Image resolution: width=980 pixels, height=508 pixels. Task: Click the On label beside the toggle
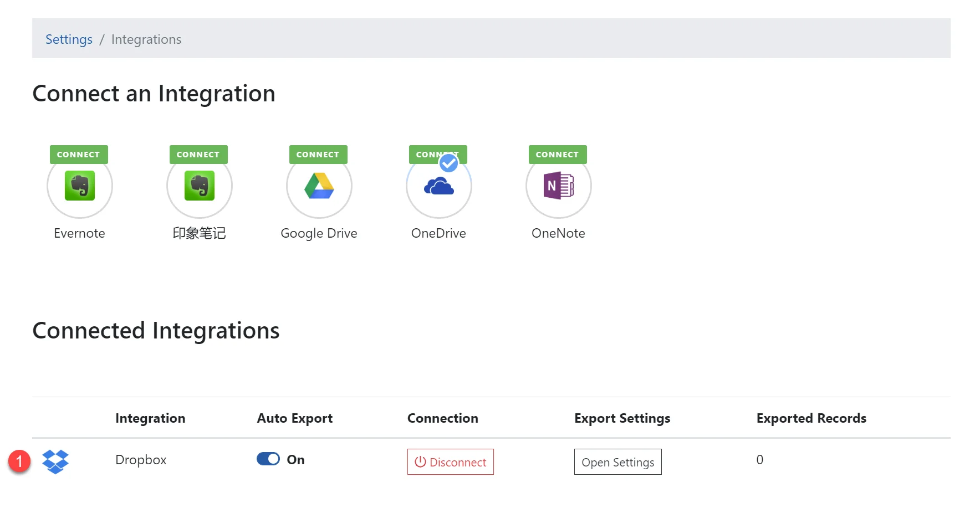pyautogui.click(x=295, y=460)
